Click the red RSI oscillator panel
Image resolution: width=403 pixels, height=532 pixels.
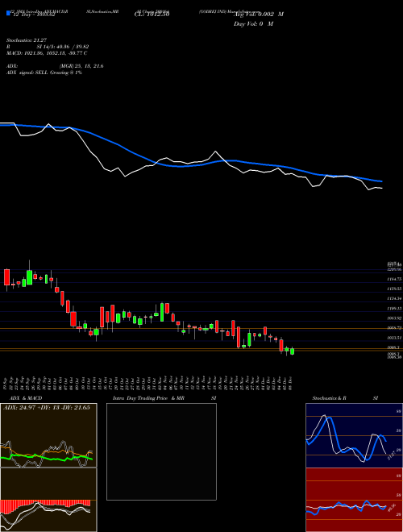[354, 500]
